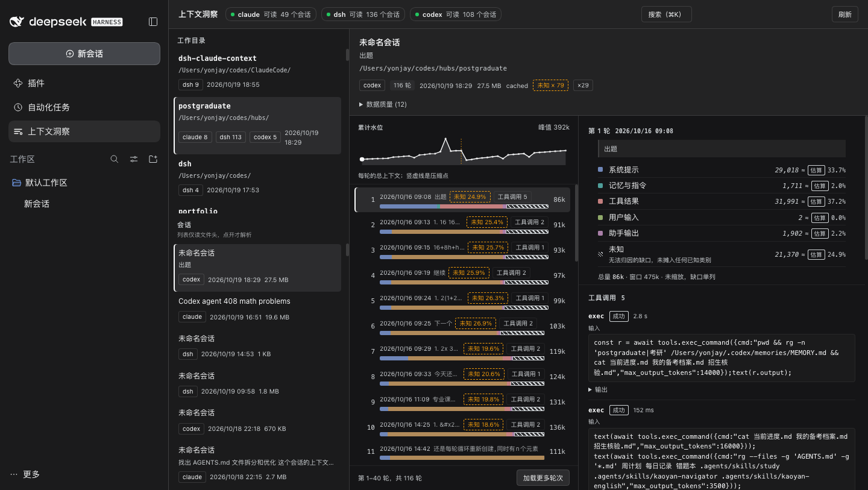
Task: Toggle the claude source chip
Action: [x=271, y=14]
